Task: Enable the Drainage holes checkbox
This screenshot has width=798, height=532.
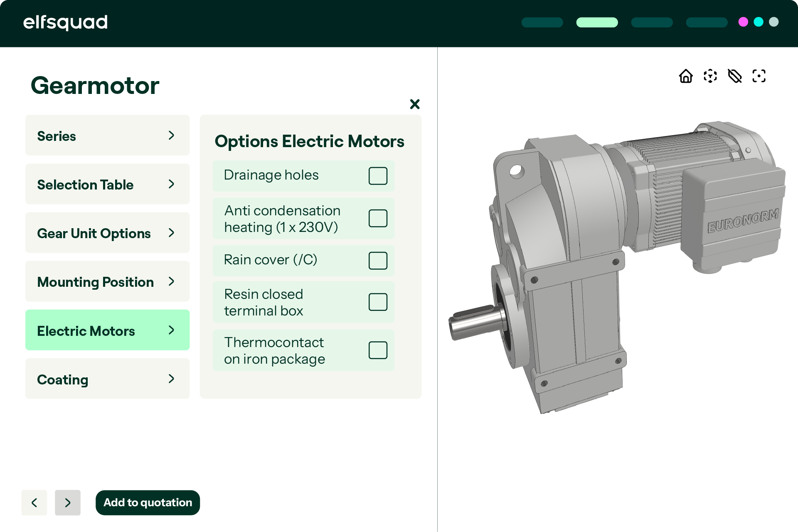Action: pyautogui.click(x=378, y=176)
